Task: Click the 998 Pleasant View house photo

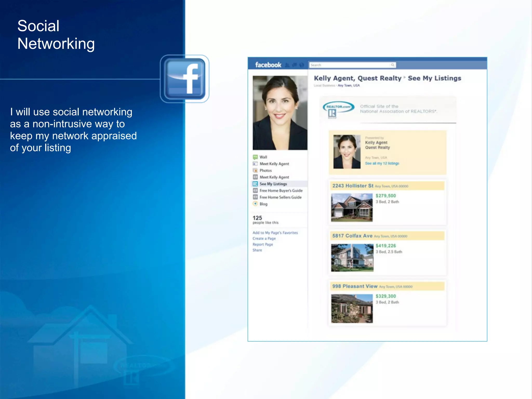Action: click(352, 308)
